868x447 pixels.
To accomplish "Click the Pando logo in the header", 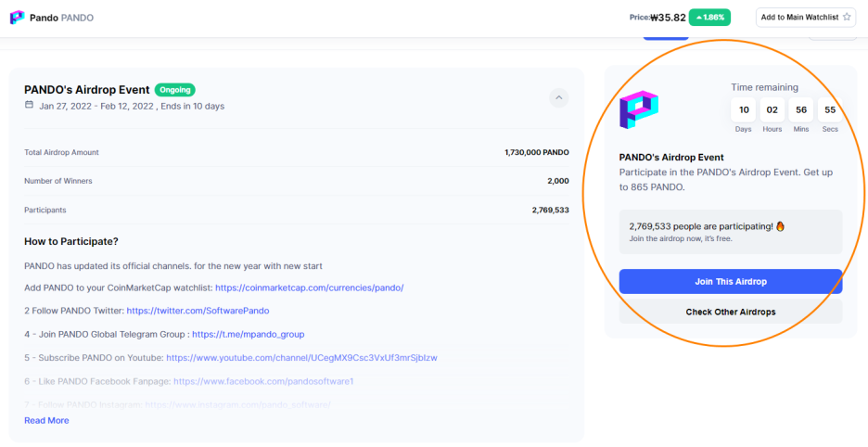I will 18,18.
